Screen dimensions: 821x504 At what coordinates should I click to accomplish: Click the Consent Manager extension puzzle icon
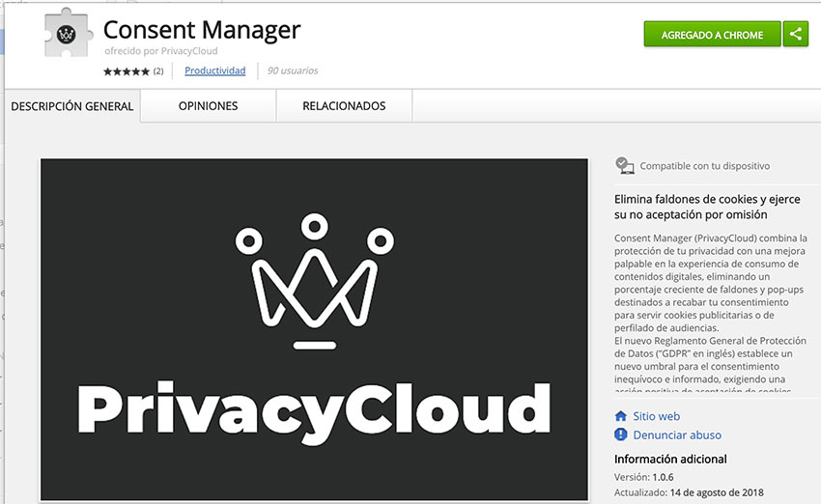point(67,33)
